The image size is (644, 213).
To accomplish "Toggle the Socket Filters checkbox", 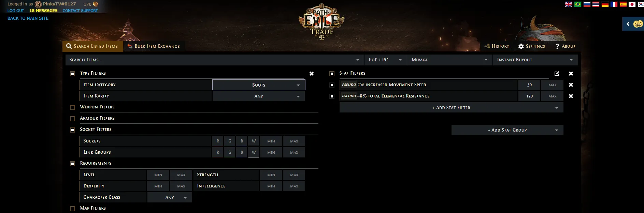I will (x=72, y=130).
